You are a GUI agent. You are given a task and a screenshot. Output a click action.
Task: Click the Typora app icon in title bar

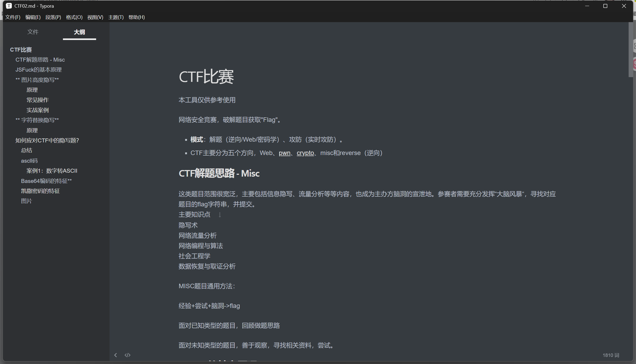9,6
